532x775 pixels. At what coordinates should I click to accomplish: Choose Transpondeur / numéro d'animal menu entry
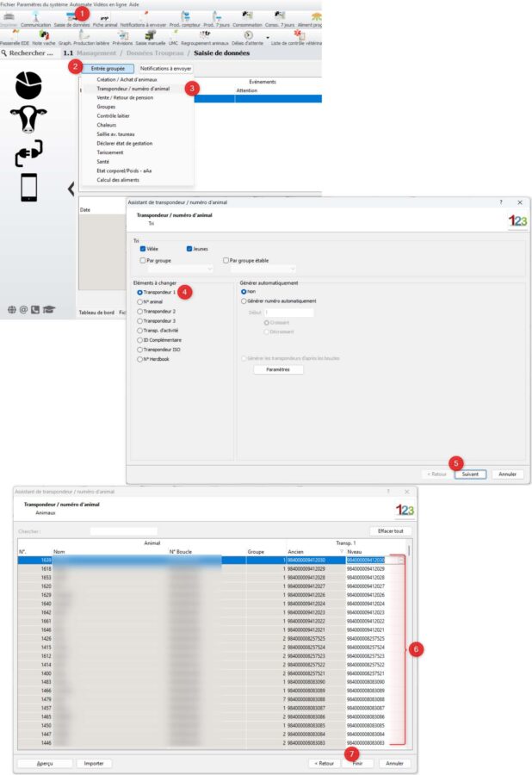[x=133, y=88]
